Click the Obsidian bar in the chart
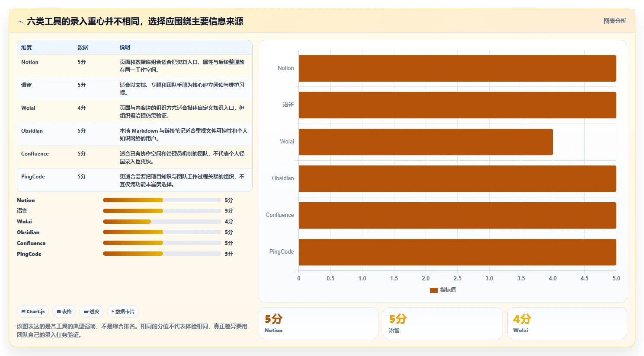This screenshot has width=644, height=356. [x=458, y=178]
